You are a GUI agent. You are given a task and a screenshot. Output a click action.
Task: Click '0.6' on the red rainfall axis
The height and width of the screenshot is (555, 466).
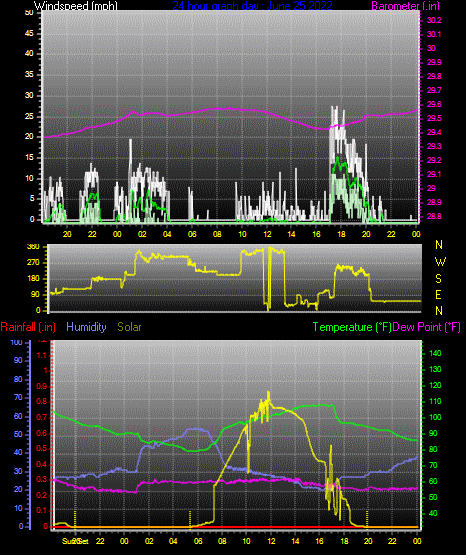coord(42,433)
